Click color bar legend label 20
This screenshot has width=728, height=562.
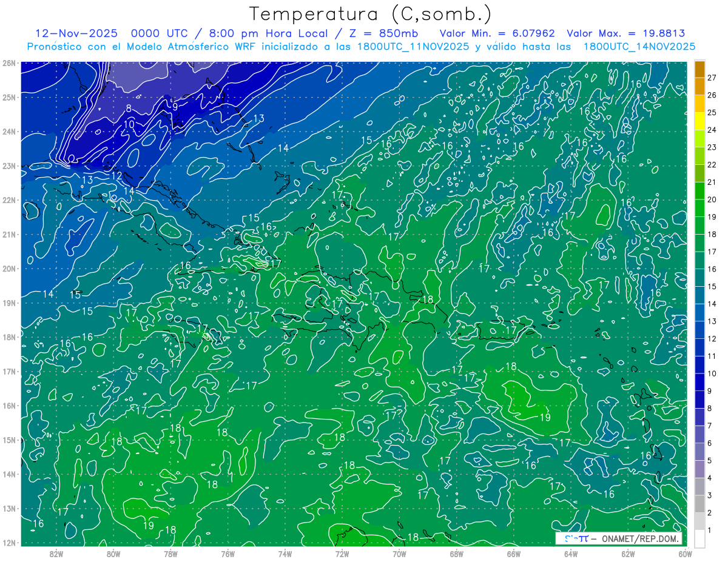(712, 199)
